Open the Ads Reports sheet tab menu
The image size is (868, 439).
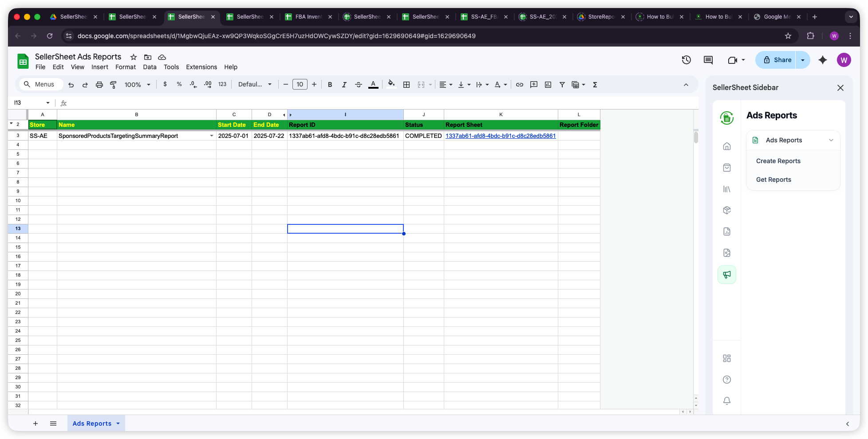[118, 423]
